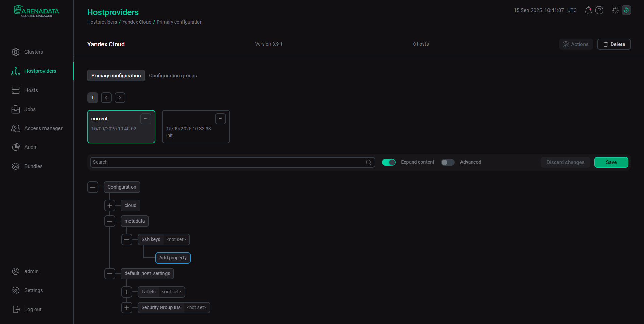Open the init configuration card menu
The width and height of the screenshot is (644, 324).
(221, 119)
